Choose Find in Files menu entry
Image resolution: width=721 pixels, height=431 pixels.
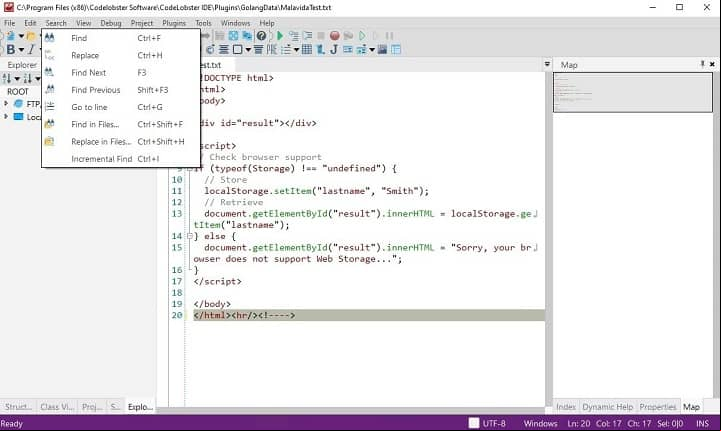tap(121, 124)
